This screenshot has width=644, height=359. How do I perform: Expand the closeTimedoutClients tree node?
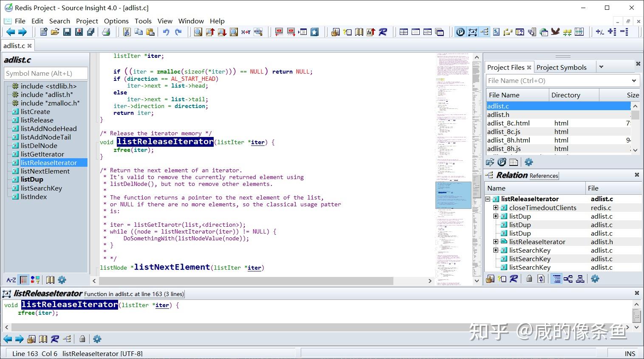[x=496, y=208]
